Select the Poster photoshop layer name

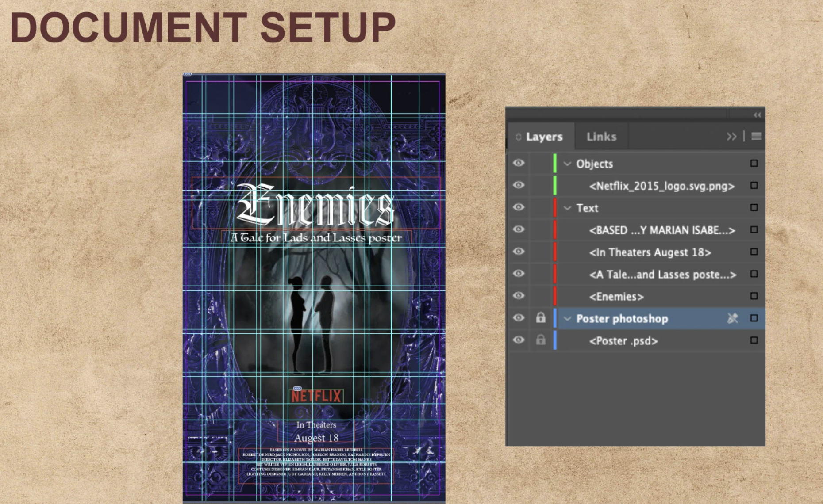click(x=622, y=318)
